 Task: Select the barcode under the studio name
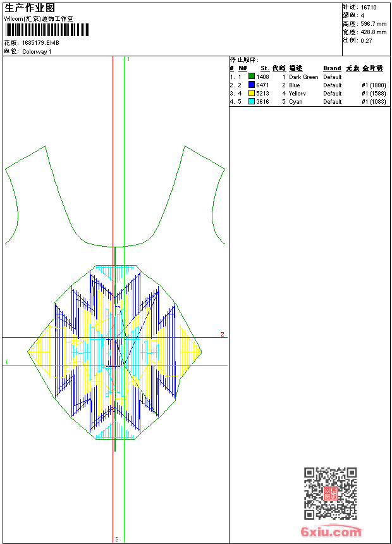click(x=47, y=30)
